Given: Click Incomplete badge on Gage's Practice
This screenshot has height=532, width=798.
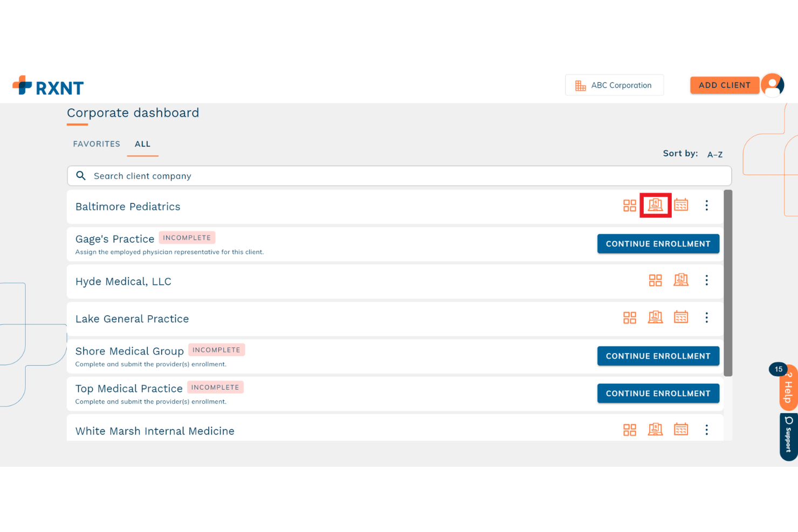Looking at the screenshot, I should pyautogui.click(x=187, y=238).
